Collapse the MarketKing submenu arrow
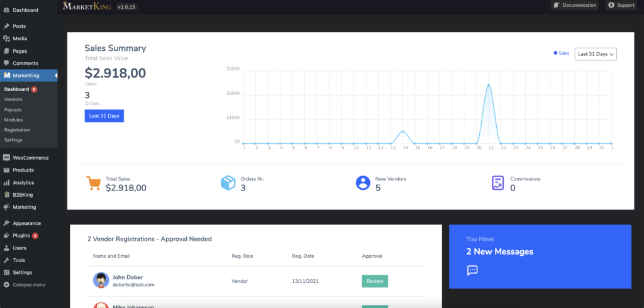 (56, 75)
